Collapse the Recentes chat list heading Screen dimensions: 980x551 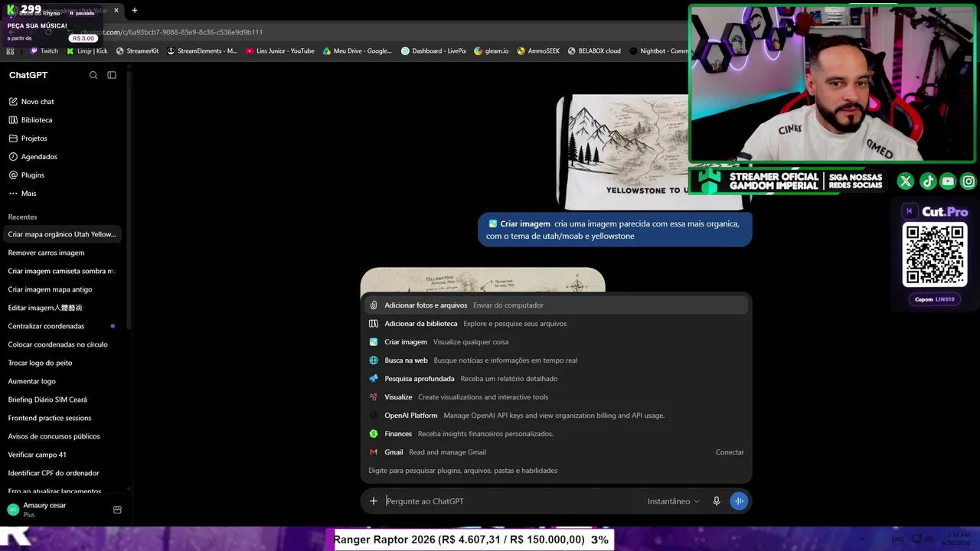click(x=22, y=217)
